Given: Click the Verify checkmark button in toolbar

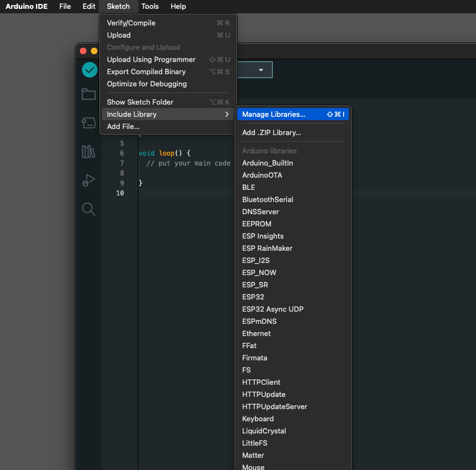Looking at the screenshot, I should click(x=90, y=70).
